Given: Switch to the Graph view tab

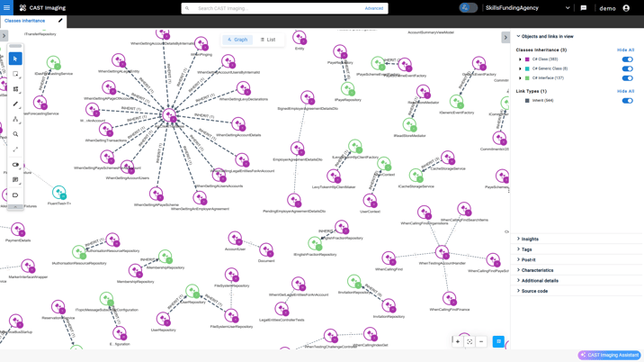Looking at the screenshot, I should click(237, 40).
